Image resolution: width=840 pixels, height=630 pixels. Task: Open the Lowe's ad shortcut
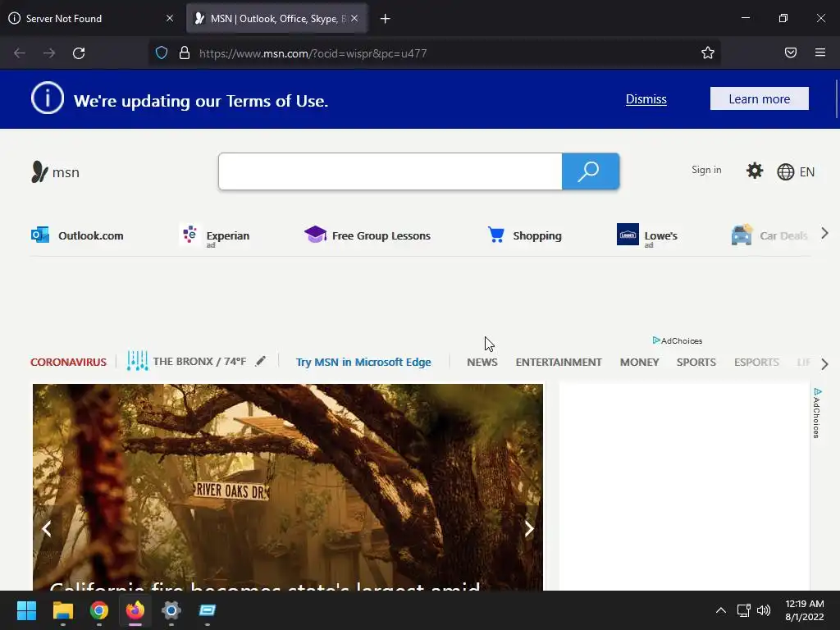click(x=647, y=235)
